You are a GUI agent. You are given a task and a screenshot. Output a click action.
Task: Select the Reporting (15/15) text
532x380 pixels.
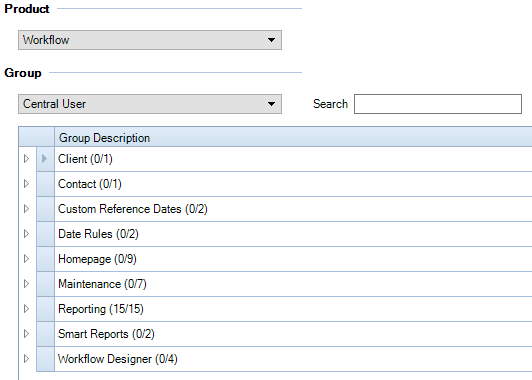click(101, 309)
